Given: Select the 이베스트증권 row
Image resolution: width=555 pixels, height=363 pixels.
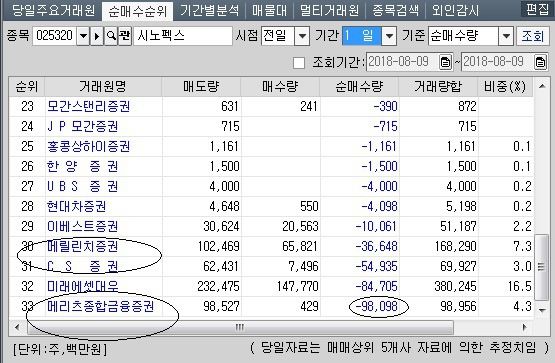Looking at the screenshot, I should click(271, 226).
